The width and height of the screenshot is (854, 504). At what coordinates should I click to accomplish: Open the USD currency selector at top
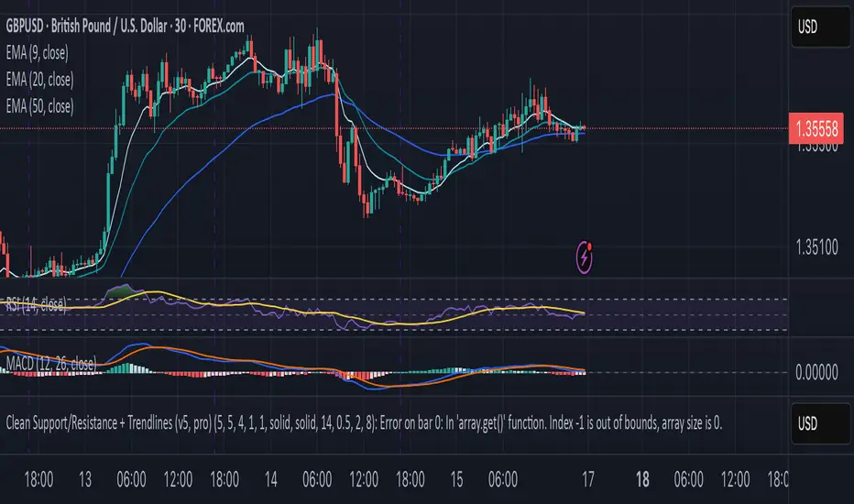pyautogui.click(x=820, y=27)
